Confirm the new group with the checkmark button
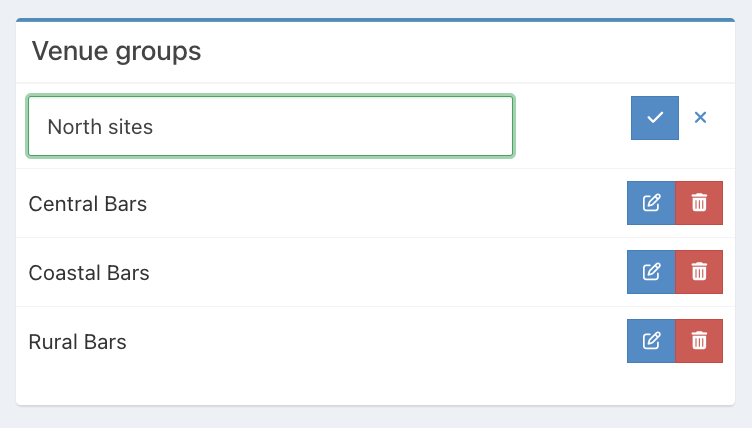This screenshot has height=428, width=752. (x=655, y=118)
